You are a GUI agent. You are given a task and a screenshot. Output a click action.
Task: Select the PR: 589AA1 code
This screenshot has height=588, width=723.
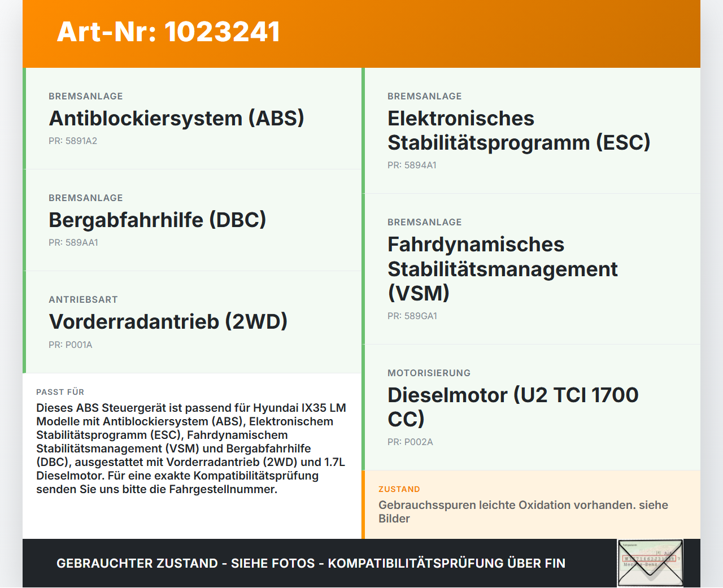click(73, 242)
